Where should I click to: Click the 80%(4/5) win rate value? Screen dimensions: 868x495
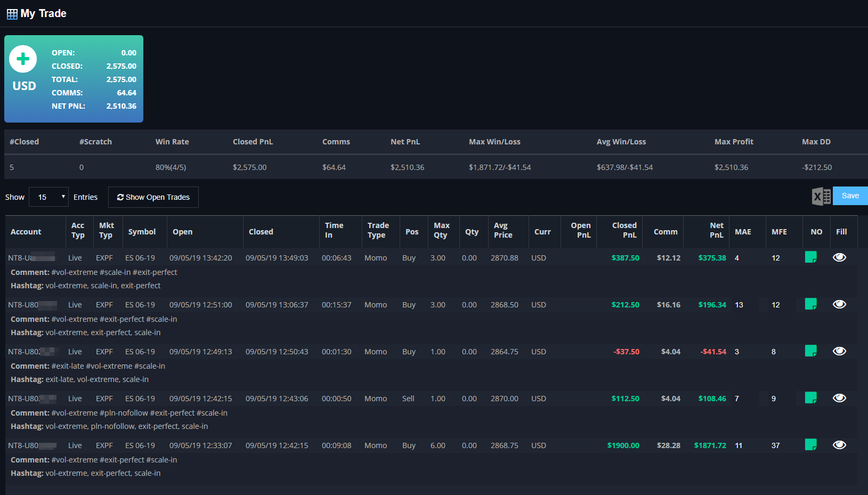point(171,167)
